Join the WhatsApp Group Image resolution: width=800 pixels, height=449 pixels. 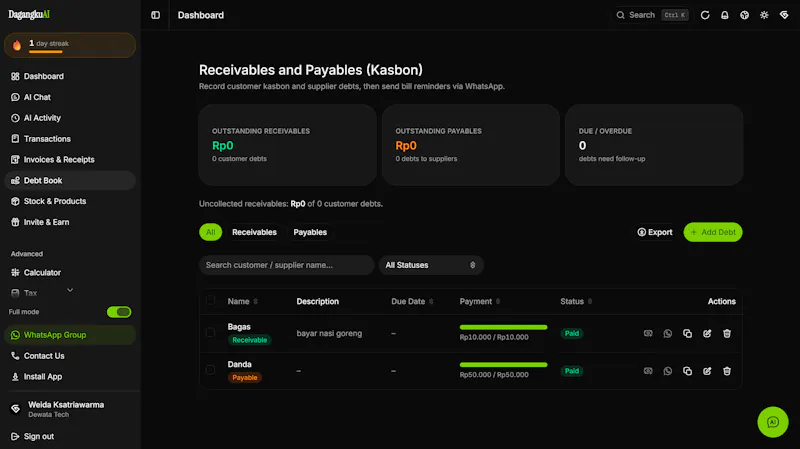click(70, 335)
